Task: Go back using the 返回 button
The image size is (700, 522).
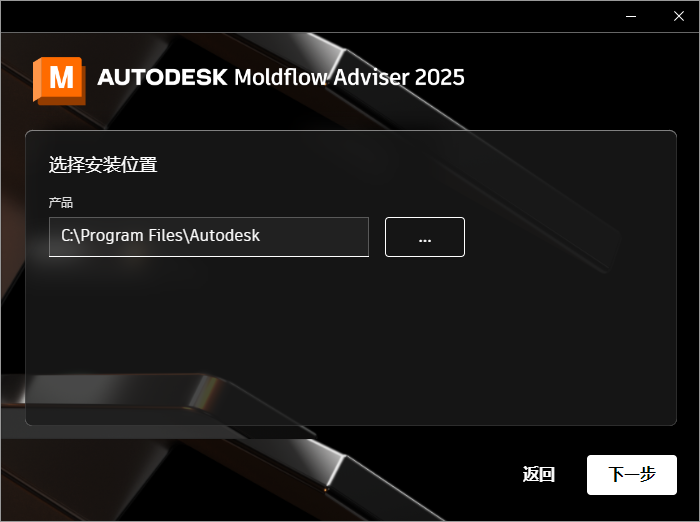Action: [538, 475]
